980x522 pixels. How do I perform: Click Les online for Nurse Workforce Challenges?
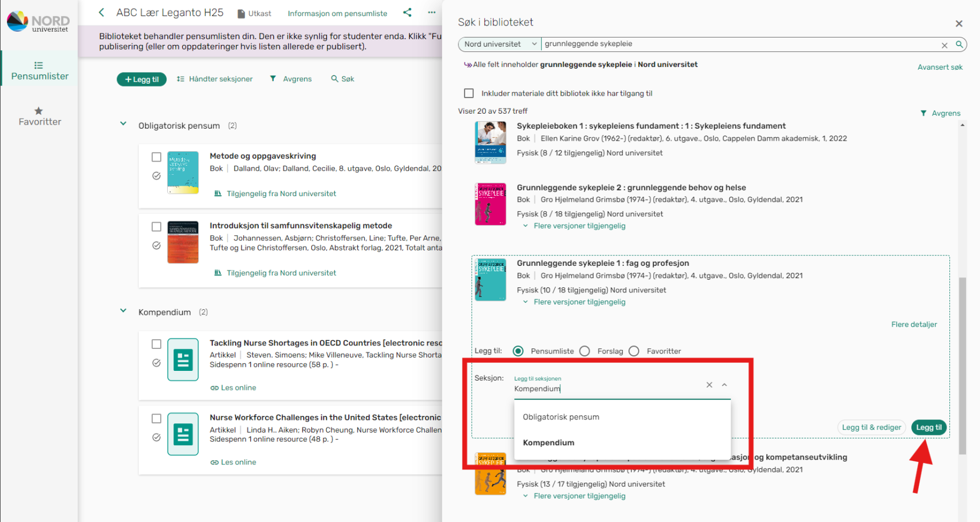pyautogui.click(x=233, y=462)
